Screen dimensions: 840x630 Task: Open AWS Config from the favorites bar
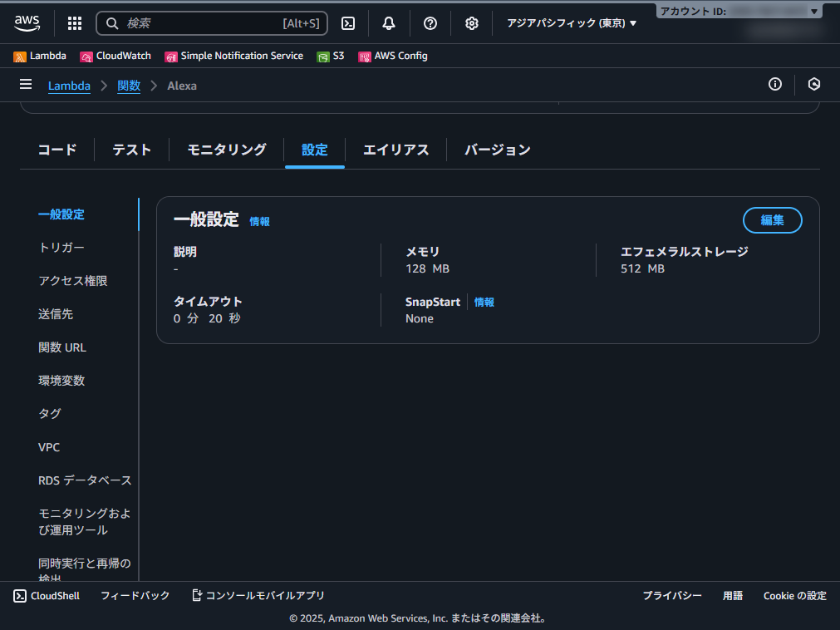click(x=391, y=56)
